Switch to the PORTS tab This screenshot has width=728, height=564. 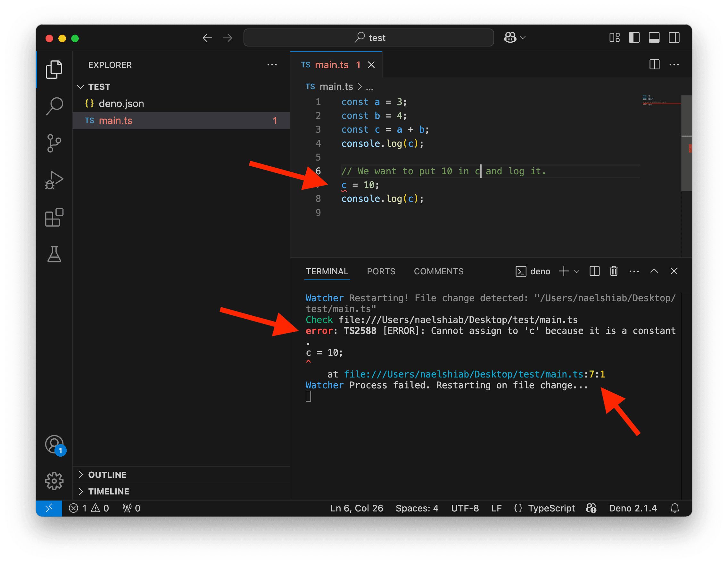tap(381, 271)
